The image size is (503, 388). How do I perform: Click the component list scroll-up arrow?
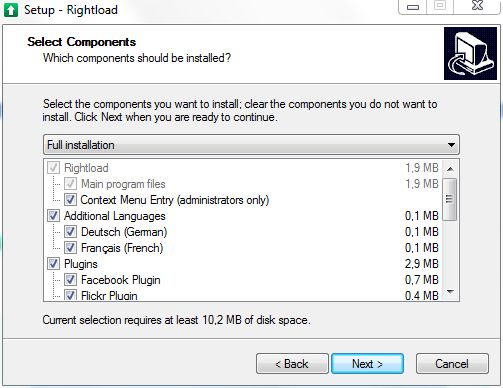pyautogui.click(x=450, y=169)
